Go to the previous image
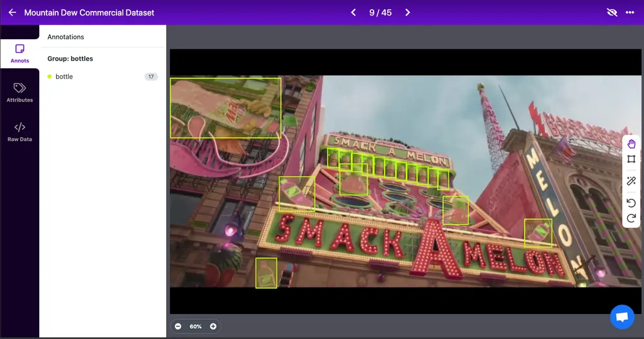Image resolution: width=644 pixels, height=339 pixels. 353,12
